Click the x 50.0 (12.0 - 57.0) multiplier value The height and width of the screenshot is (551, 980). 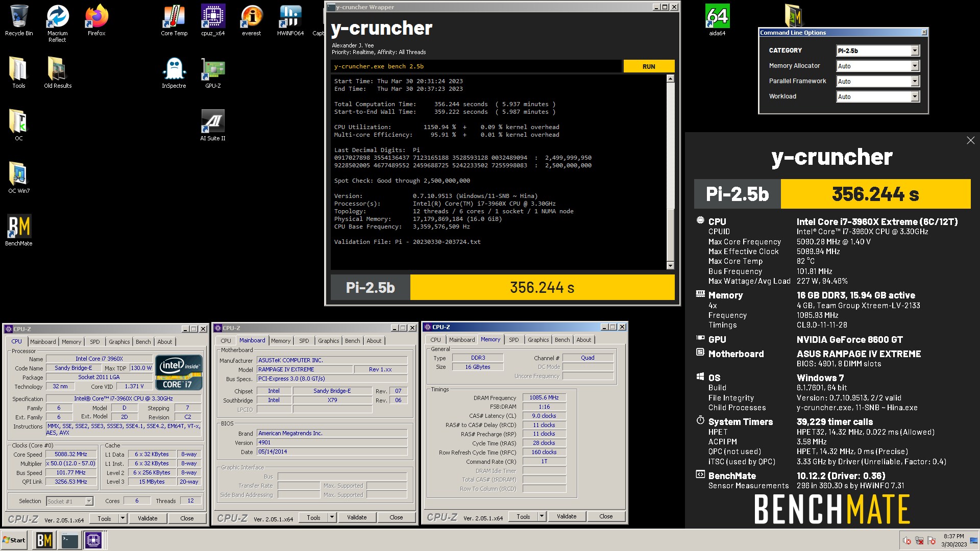pyautogui.click(x=71, y=463)
